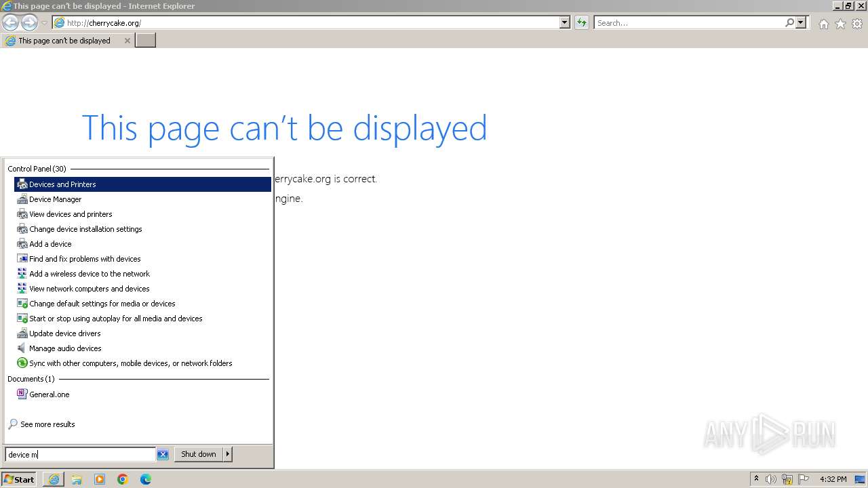Image resolution: width=868 pixels, height=488 pixels.
Task: Clear the Start menu search text
Action: (x=163, y=455)
